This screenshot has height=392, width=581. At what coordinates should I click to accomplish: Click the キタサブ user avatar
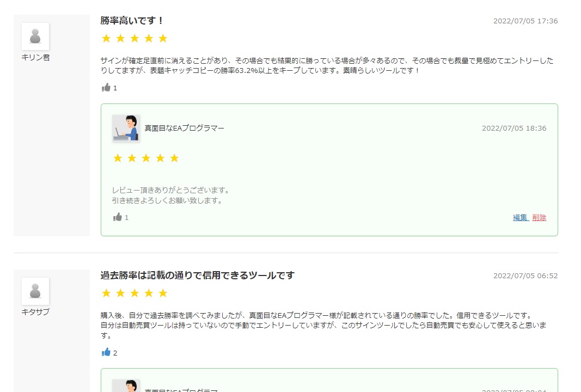[35, 291]
